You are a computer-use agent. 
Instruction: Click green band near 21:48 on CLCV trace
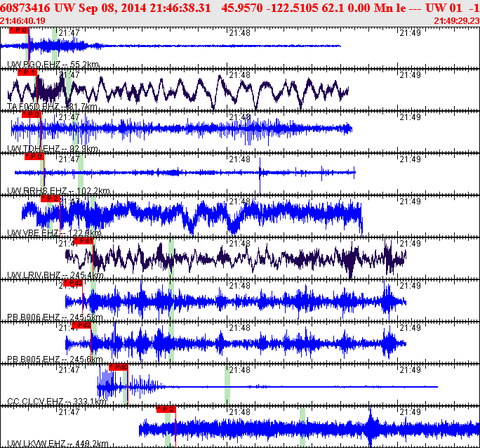click(x=227, y=385)
